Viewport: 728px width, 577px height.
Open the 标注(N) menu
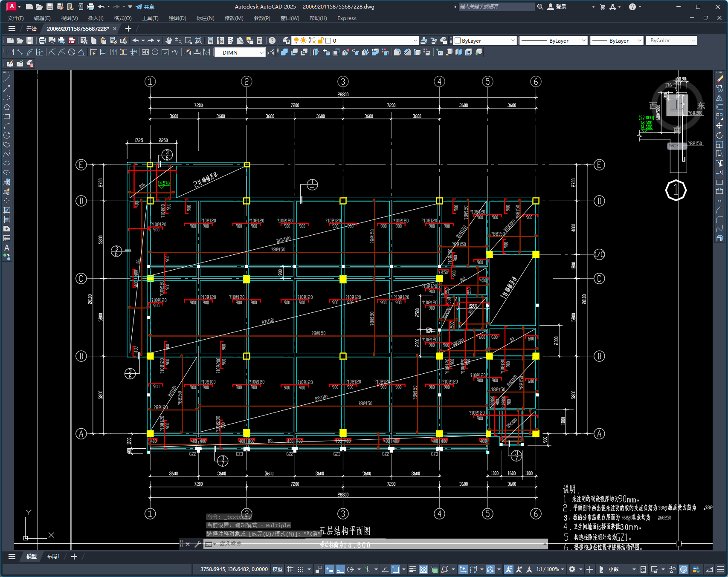tap(205, 18)
